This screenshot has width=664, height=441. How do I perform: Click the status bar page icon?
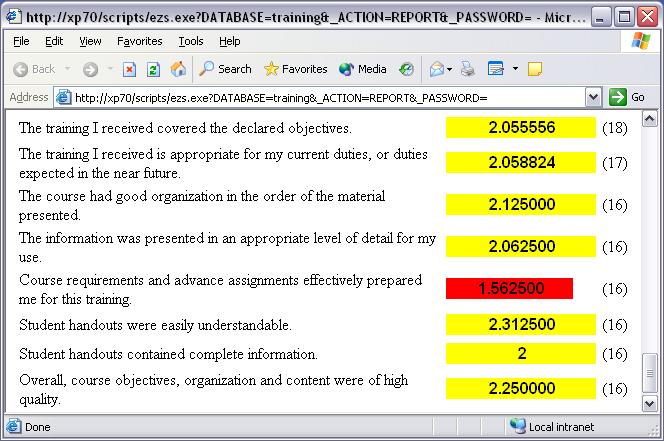[13, 427]
